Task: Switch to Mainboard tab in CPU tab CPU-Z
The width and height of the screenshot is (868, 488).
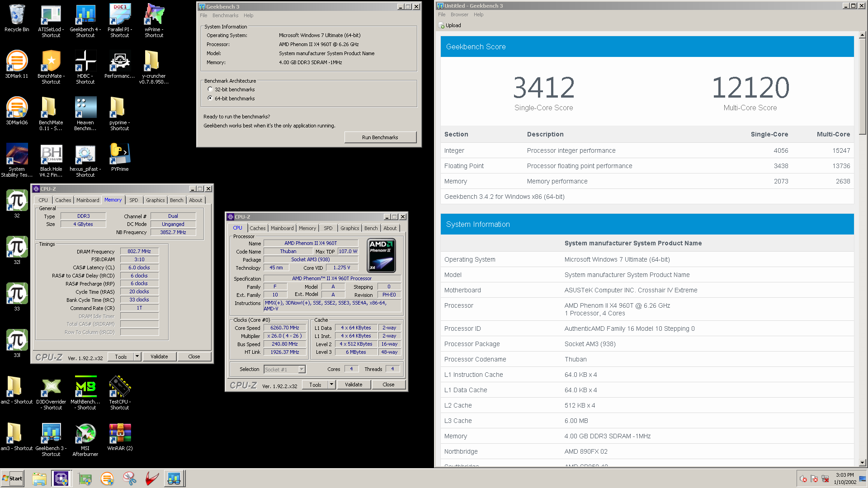Action: click(282, 228)
